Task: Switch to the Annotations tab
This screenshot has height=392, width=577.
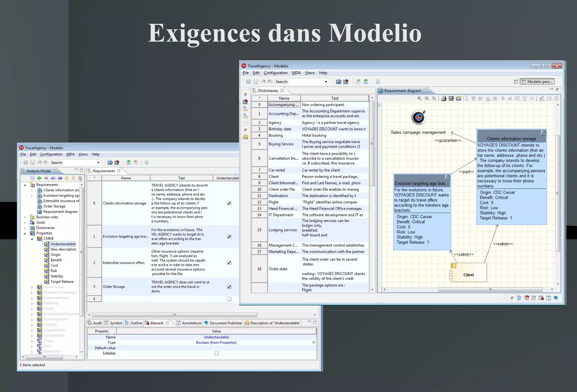Action: [x=189, y=323]
